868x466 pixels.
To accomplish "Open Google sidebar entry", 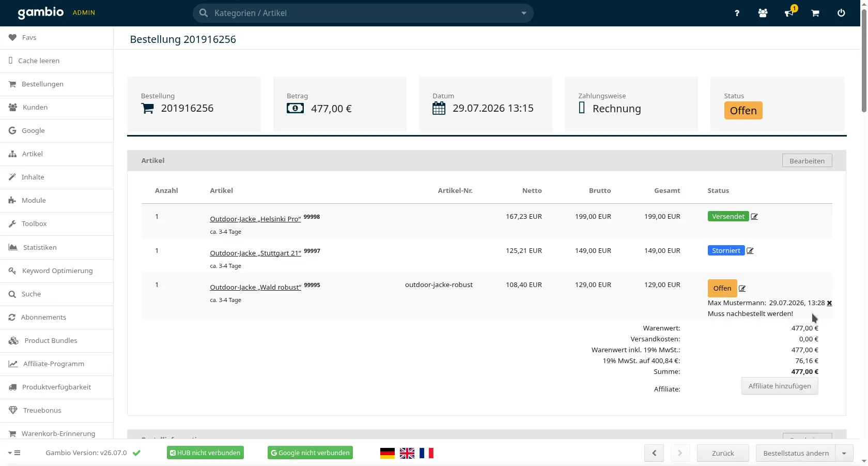I will (x=57, y=131).
